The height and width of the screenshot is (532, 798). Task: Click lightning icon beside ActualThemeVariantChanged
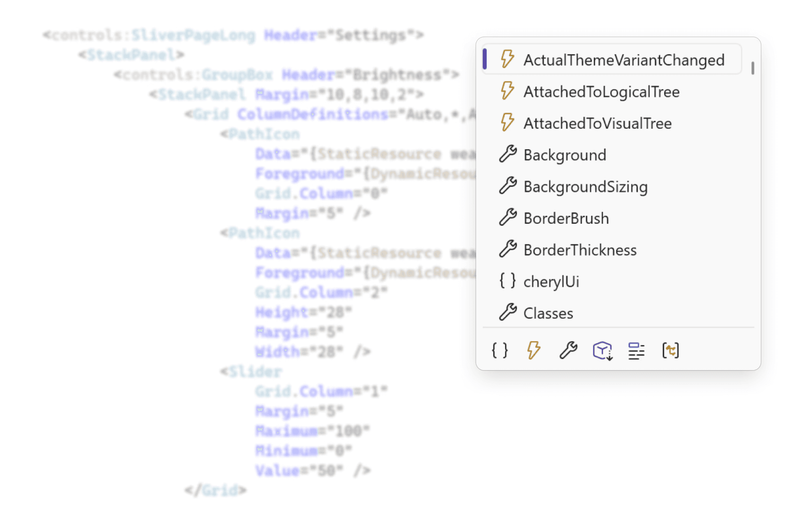pos(507,59)
